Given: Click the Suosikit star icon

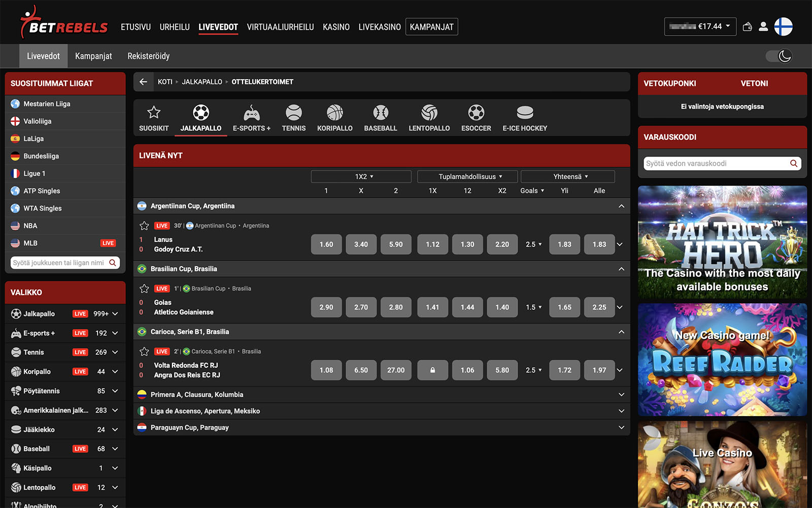Looking at the screenshot, I should [x=154, y=113].
